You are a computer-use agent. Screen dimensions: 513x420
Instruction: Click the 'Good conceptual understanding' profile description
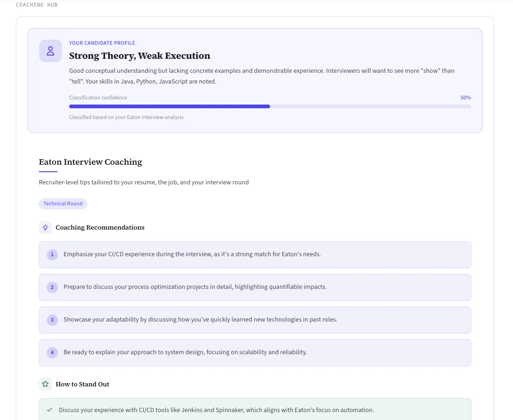[x=262, y=76]
